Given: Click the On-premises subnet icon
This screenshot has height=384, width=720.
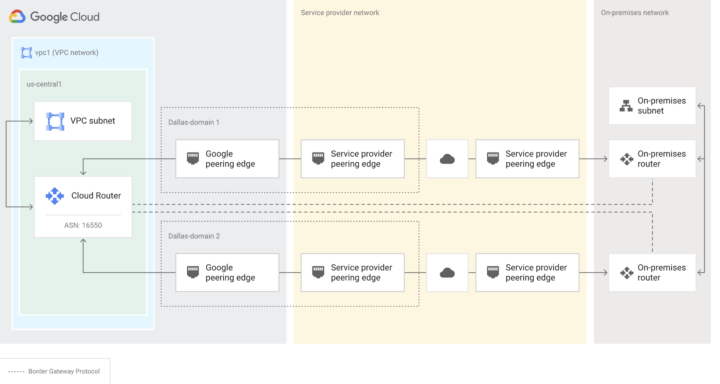Looking at the screenshot, I should pyautogui.click(x=626, y=106).
